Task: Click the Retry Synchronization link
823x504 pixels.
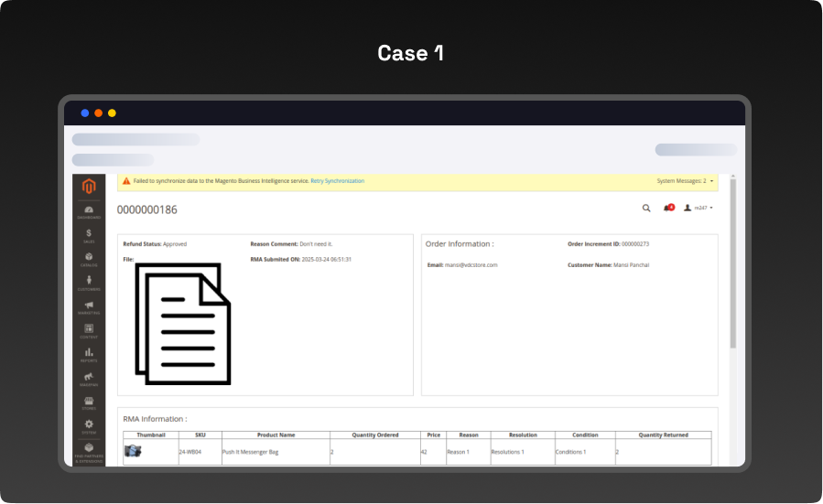Action: point(337,181)
